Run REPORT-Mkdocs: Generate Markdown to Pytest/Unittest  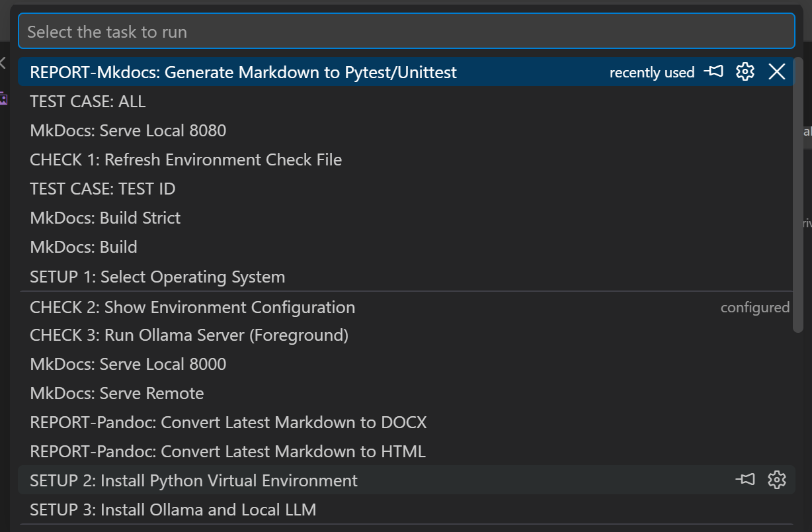pos(406,71)
